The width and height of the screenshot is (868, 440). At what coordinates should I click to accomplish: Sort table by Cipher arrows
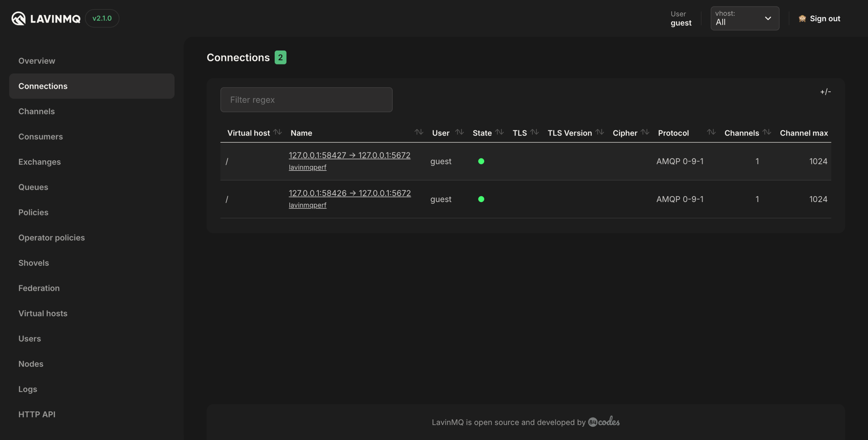point(645,132)
